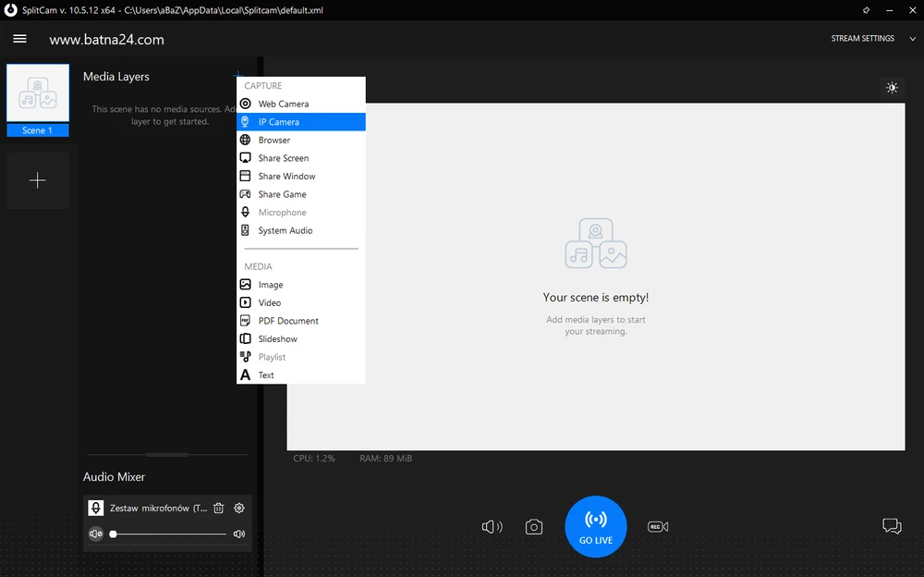The width and height of the screenshot is (924, 577).
Task: Click the speaker icon right of volume slider
Action: pyautogui.click(x=239, y=534)
